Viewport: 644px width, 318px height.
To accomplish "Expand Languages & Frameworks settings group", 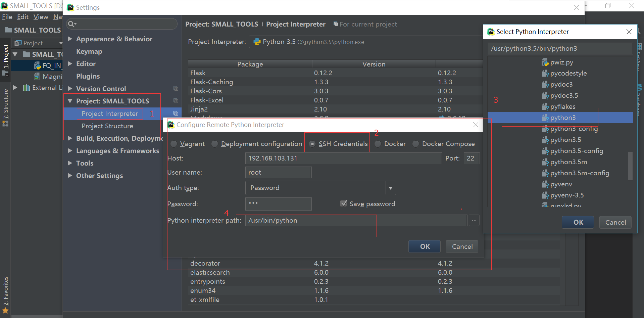I will point(70,151).
